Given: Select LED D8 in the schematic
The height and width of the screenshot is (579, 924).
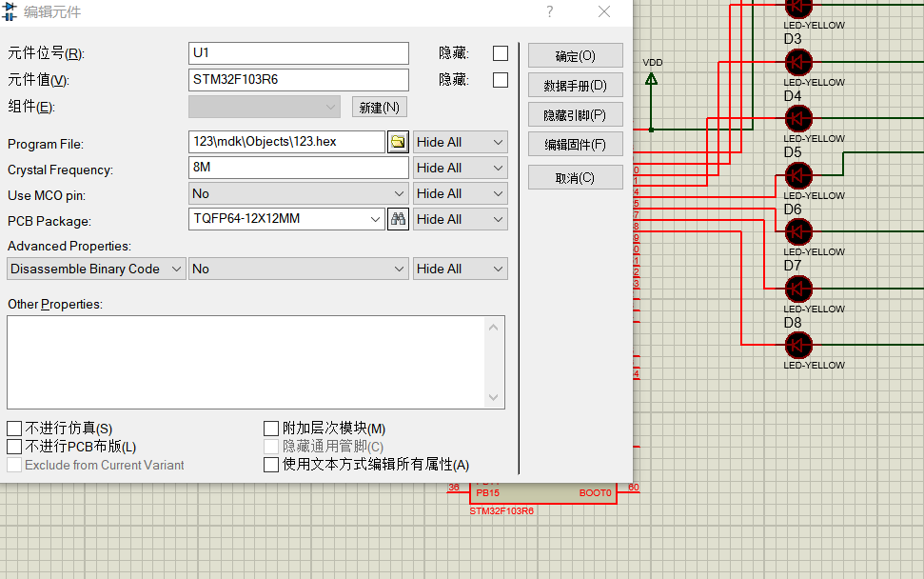Looking at the screenshot, I should point(798,345).
